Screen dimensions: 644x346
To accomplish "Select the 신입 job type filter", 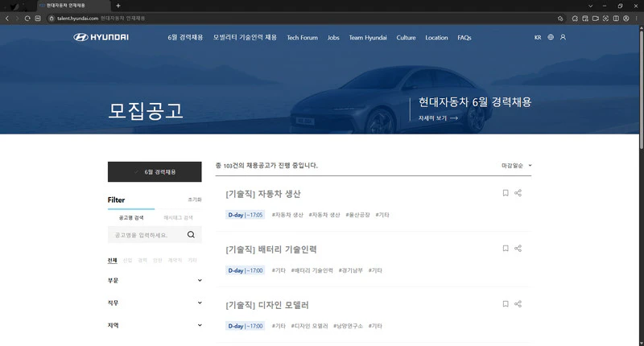I will 128,260.
